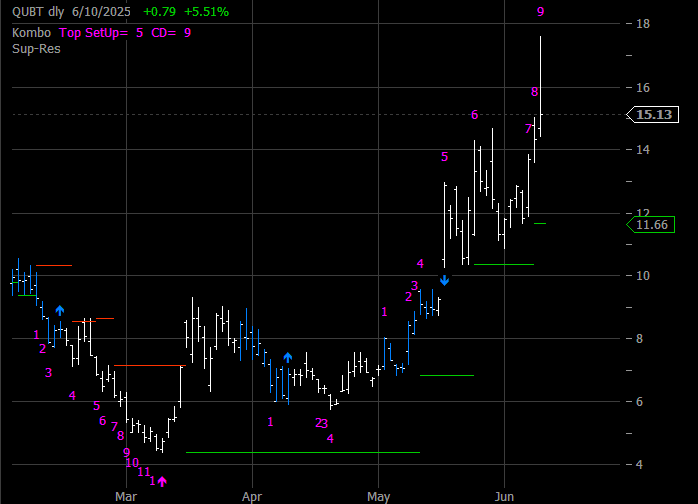Click the QUBT dly ticker label
The height and width of the screenshot is (504, 698).
pos(38,12)
